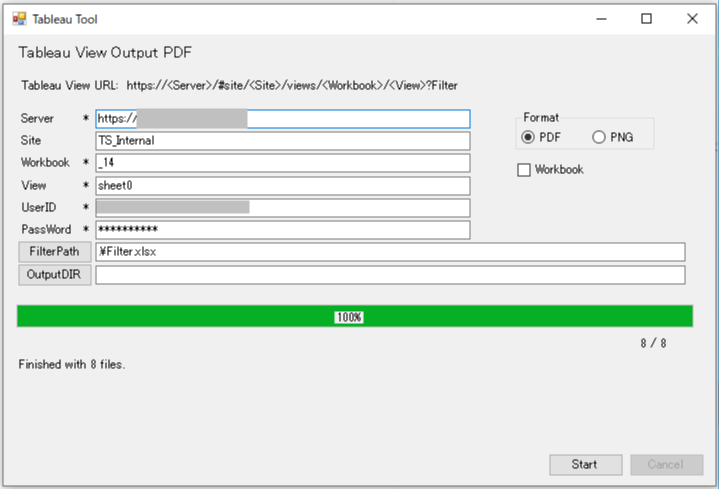The width and height of the screenshot is (719, 489).
Task: Enable the Workbook checkbox
Action: click(x=550, y=170)
